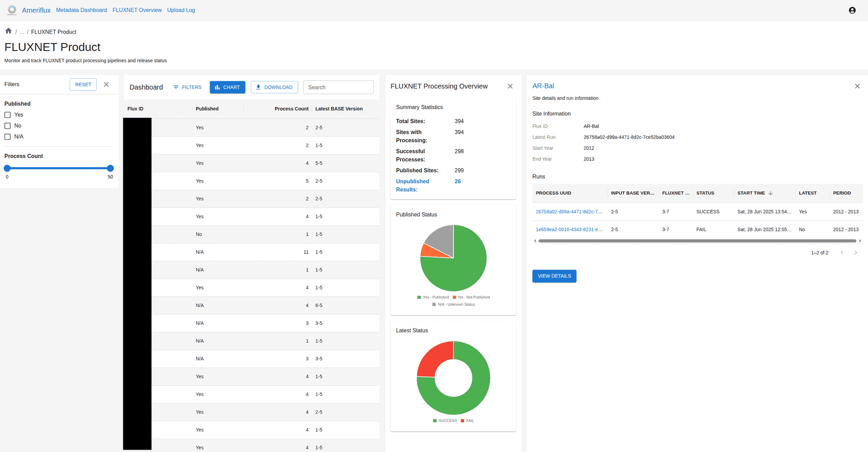
Task: Click the Ameriflux logo
Action: 11,10
